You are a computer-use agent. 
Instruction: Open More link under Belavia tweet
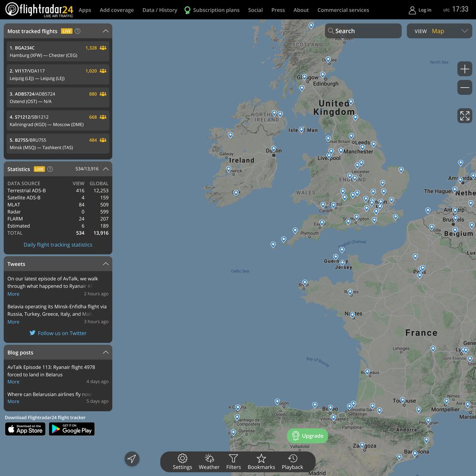13,321
